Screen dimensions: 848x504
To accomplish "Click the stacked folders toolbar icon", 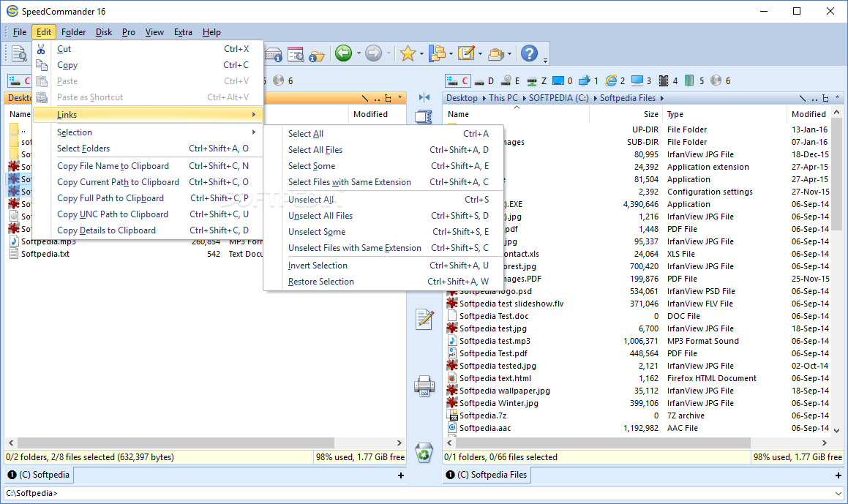I will [x=496, y=53].
